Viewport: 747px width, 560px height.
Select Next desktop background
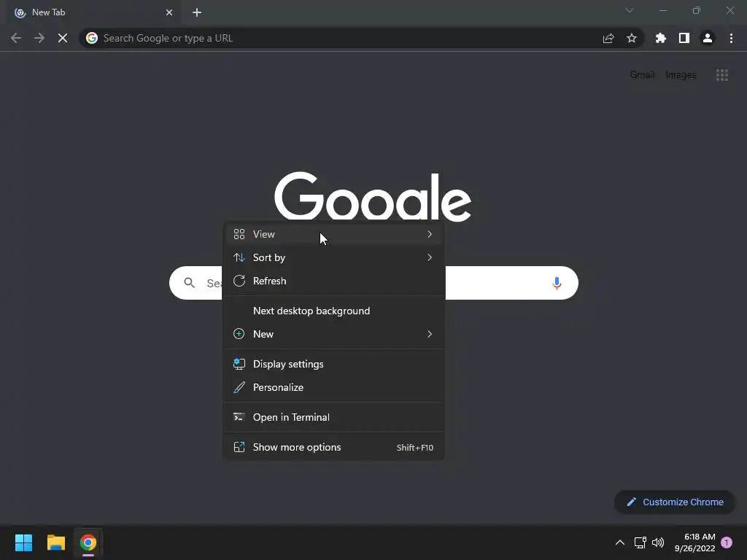[333, 311]
